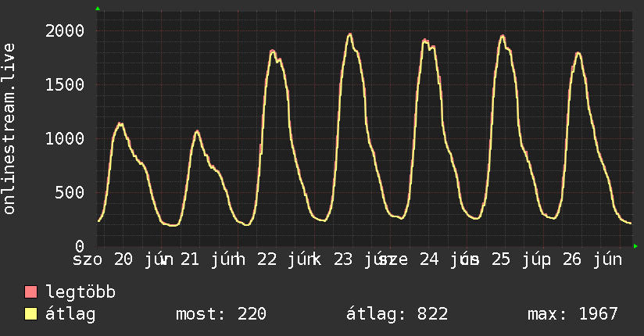Click the '22' date label on x-axis
The width and height of the screenshot is (644, 336).
[x=267, y=259]
